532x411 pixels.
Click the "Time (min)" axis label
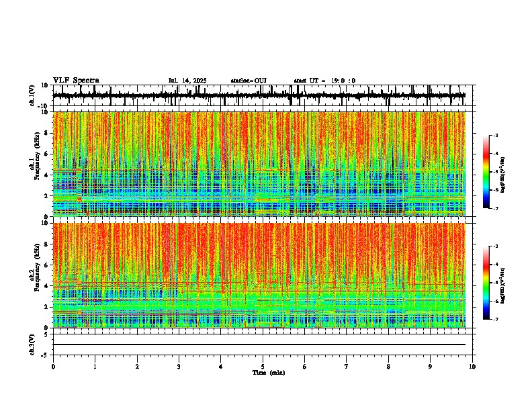point(269,373)
